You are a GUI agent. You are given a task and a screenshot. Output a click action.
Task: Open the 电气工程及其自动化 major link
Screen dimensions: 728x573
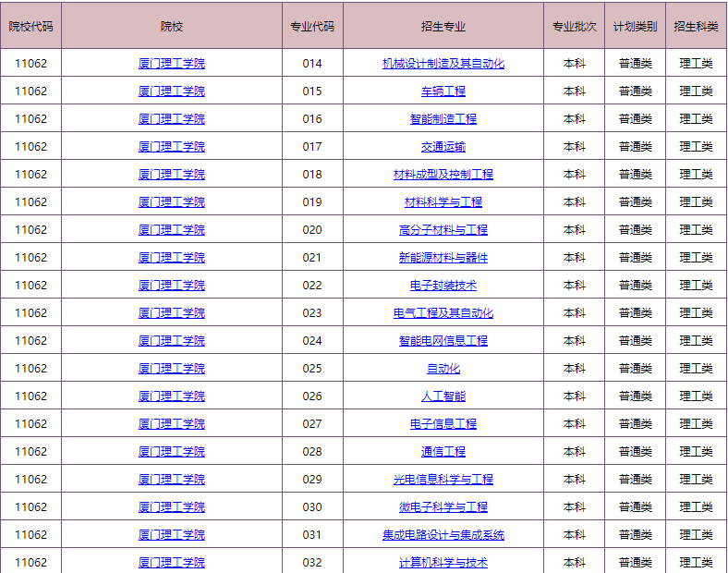(x=443, y=313)
